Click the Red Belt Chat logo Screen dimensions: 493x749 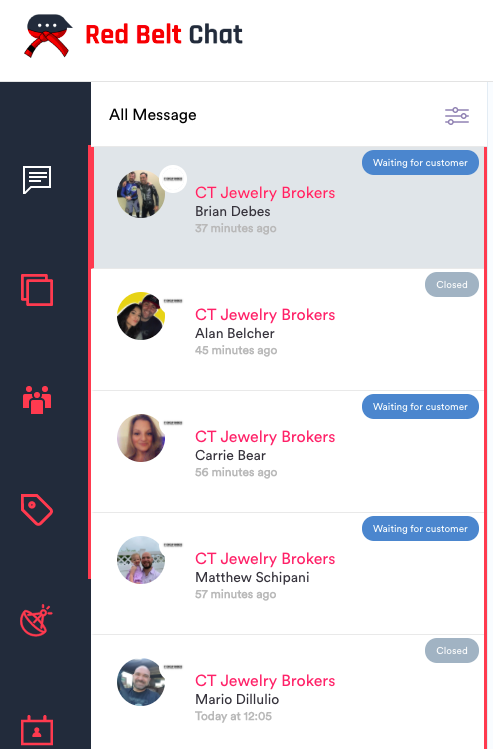pos(134,35)
